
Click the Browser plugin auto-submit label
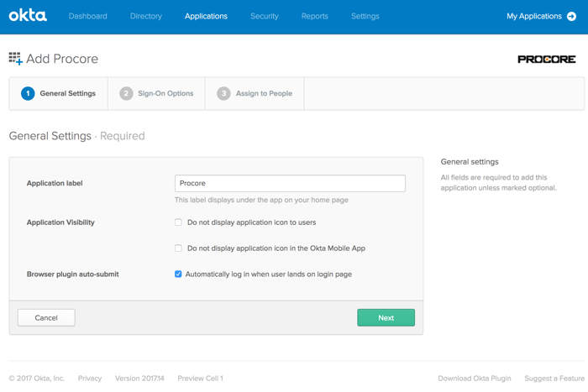pos(73,274)
